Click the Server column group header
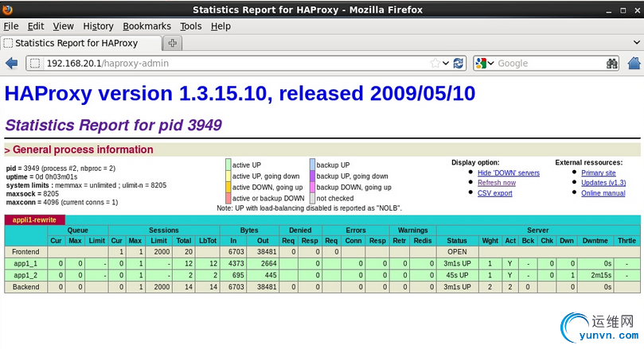Screen dimensions: 644x349 (x=538, y=230)
